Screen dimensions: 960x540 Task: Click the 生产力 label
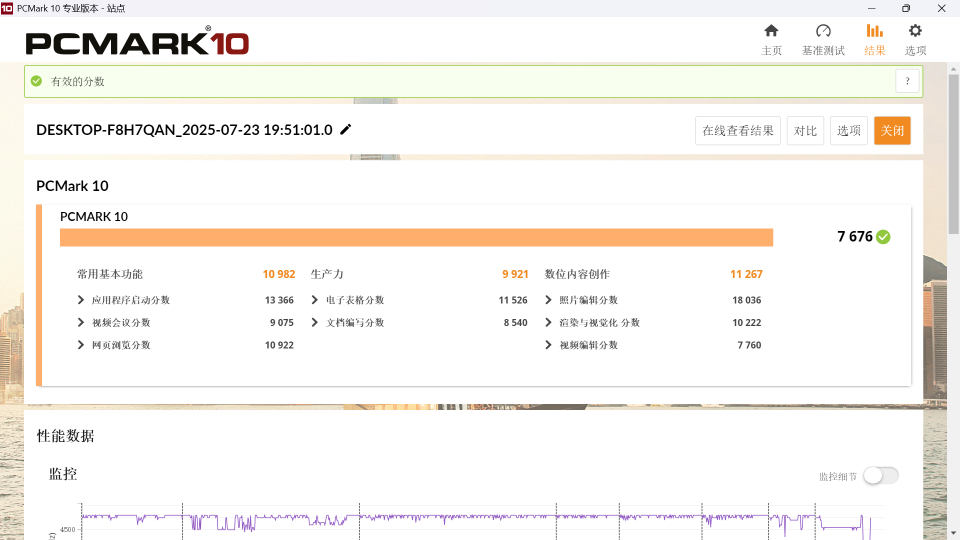pyautogui.click(x=327, y=274)
